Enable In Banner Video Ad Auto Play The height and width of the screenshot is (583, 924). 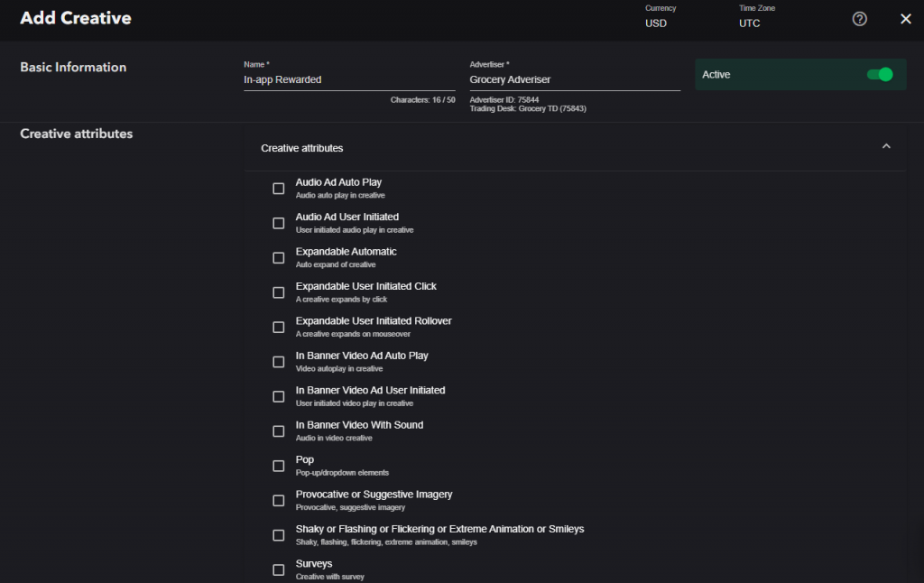279,362
